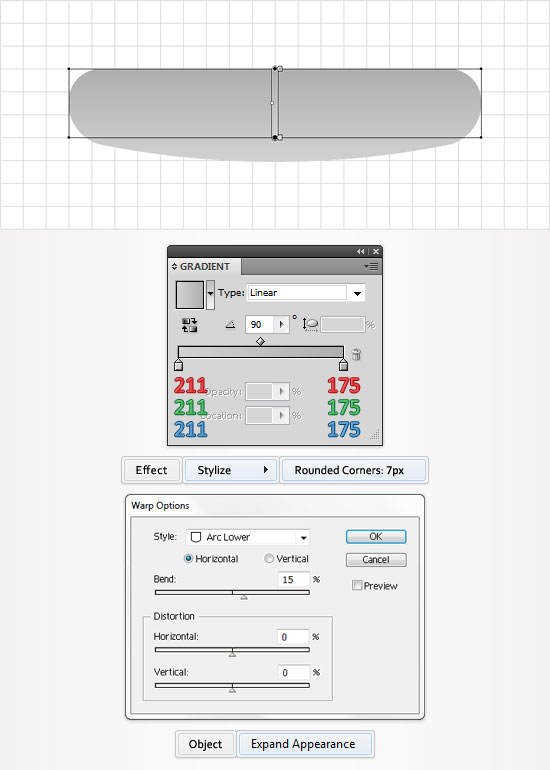Viewport: 550px width, 770px height.
Task: Expand the gradient swatch dropdown arrow
Action: (210, 295)
